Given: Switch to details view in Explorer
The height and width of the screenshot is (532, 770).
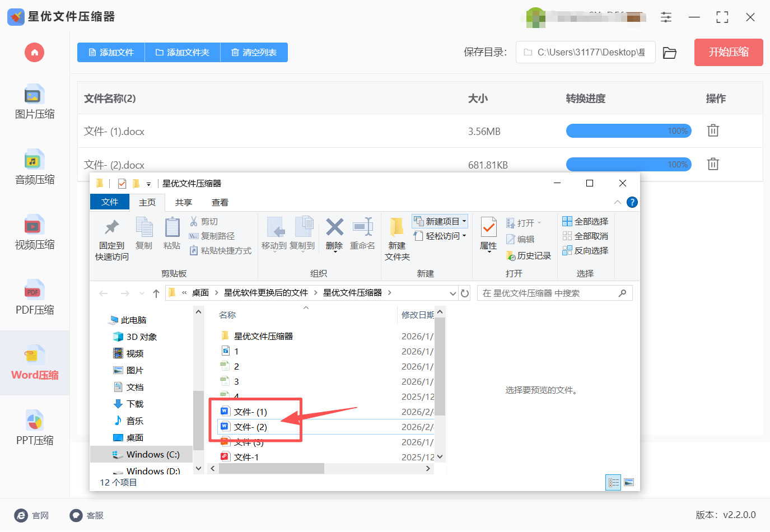Looking at the screenshot, I should point(614,482).
